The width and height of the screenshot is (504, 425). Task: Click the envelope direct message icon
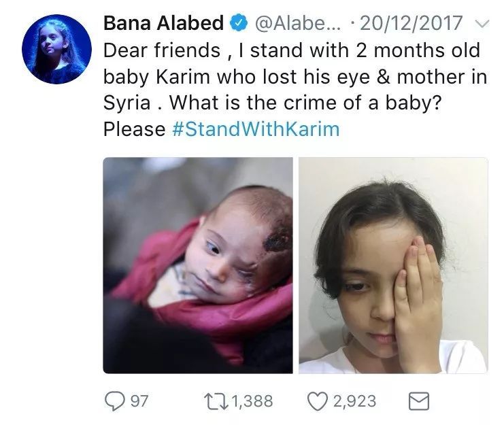tap(419, 402)
